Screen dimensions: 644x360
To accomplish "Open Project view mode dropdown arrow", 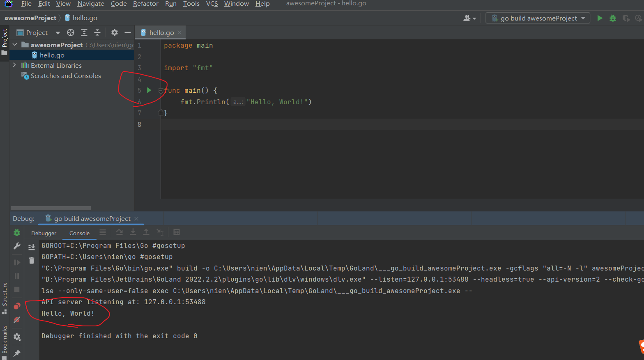I will [x=57, y=33].
